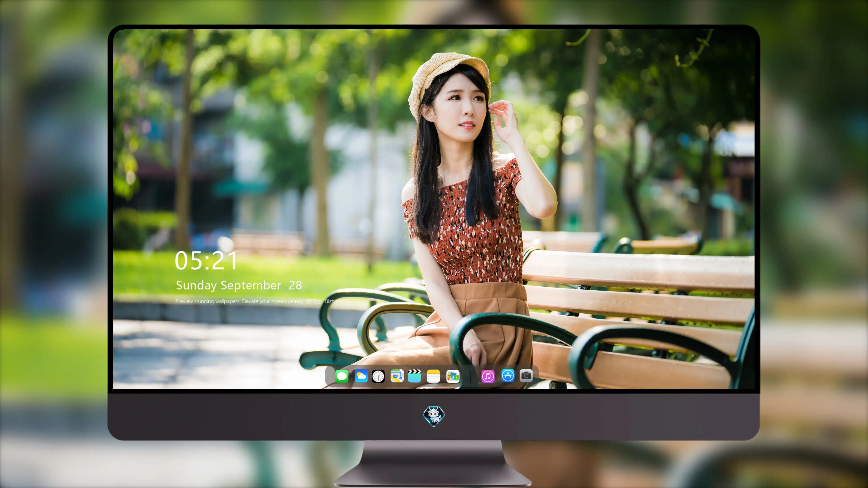Open the blue App Store icon
The height and width of the screenshot is (488, 868).
508,375
